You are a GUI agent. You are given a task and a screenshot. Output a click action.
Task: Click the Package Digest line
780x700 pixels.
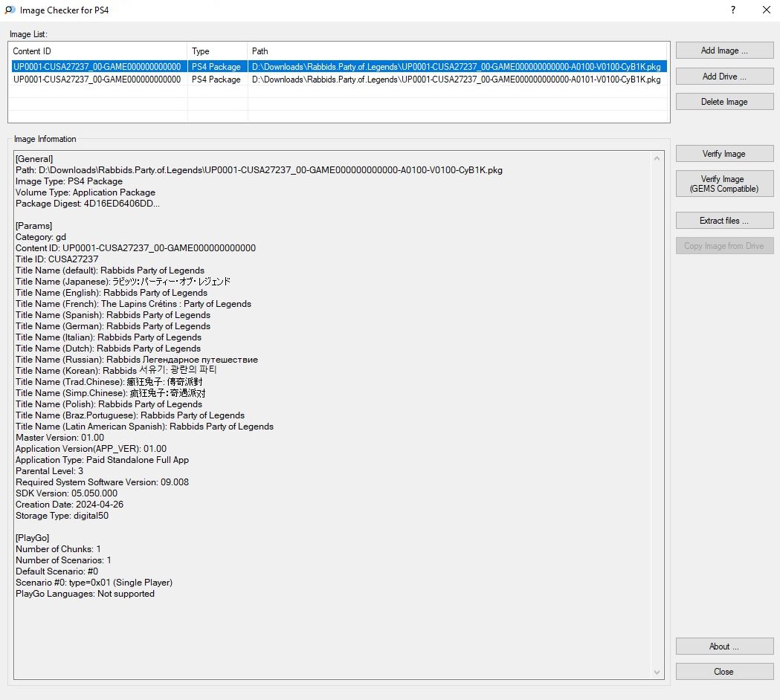click(x=88, y=204)
